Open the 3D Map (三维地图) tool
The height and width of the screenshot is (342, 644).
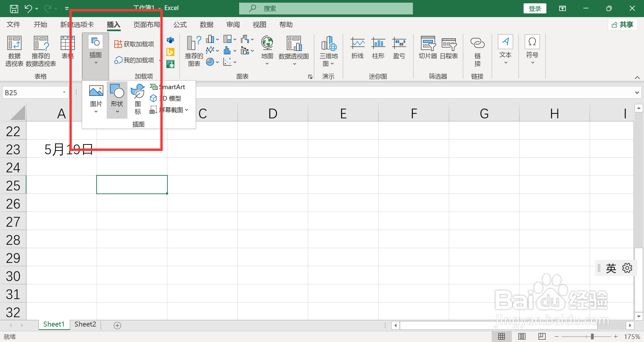(x=329, y=51)
